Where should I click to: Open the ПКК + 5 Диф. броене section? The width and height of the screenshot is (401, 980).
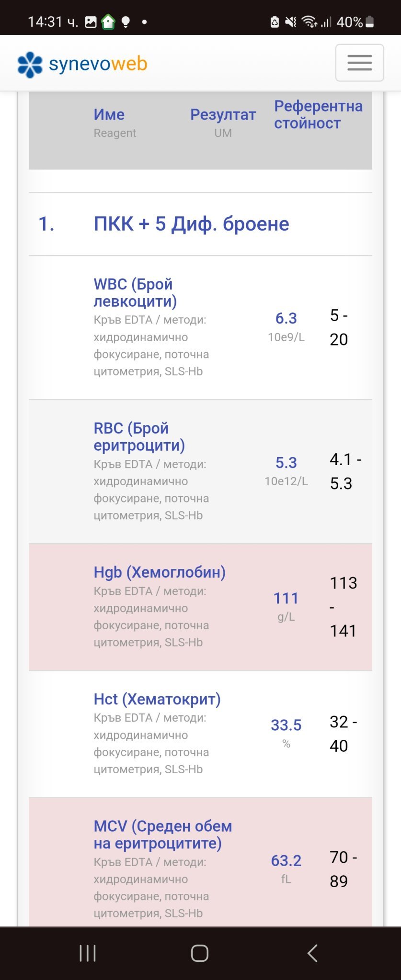[x=191, y=224]
